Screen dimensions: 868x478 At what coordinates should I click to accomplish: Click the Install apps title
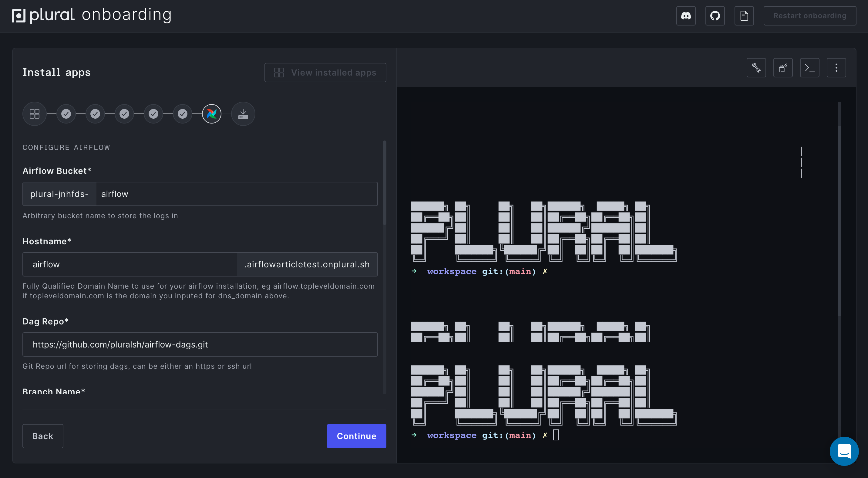point(57,72)
